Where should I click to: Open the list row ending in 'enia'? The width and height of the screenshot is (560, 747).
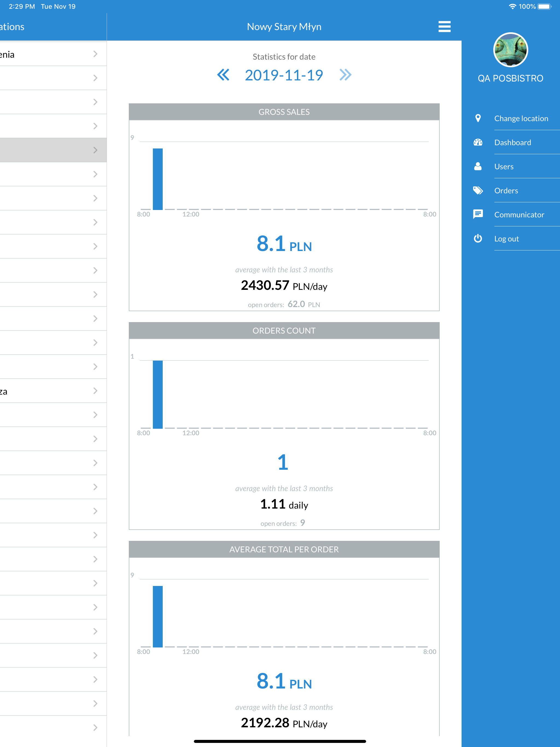53,54
